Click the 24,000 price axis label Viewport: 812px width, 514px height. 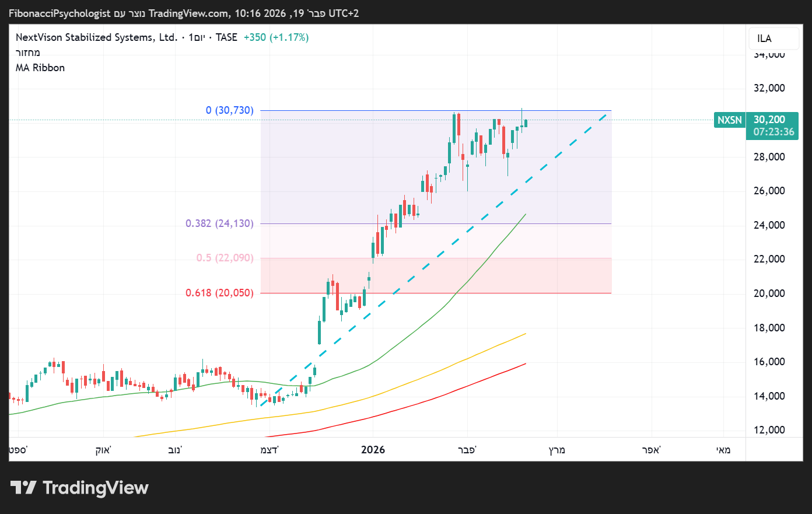tap(769, 225)
